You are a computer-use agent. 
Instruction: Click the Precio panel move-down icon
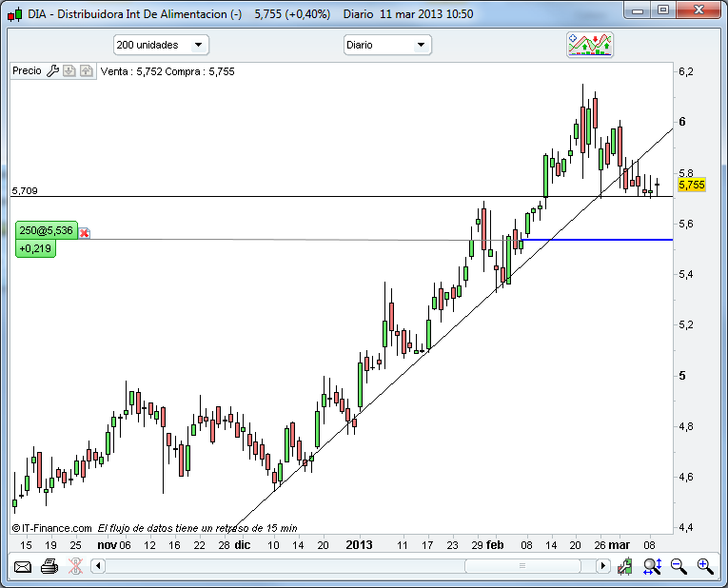[x=69, y=71]
